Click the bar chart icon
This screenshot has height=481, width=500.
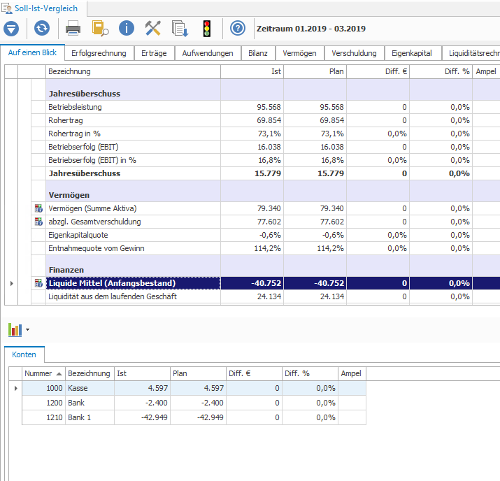[15, 330]
